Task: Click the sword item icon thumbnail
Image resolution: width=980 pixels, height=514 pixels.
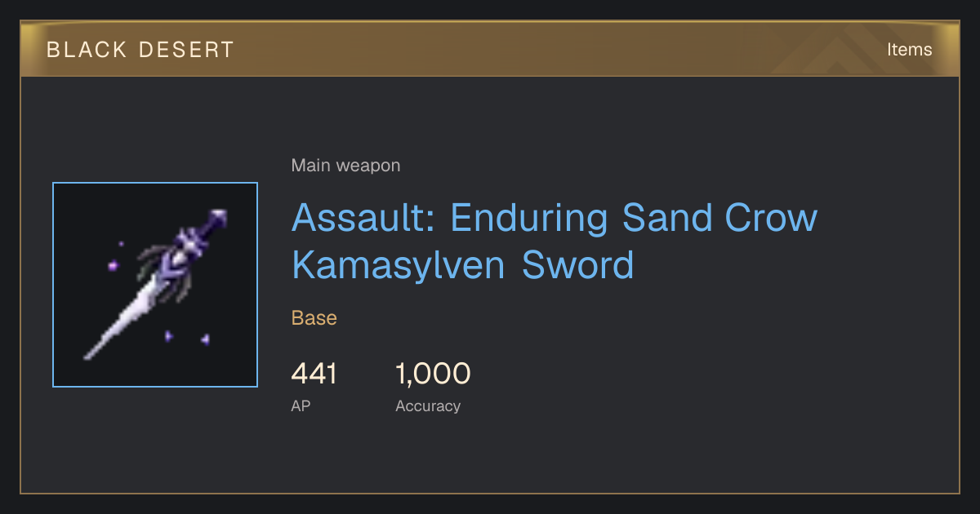Action: point(155,285)
